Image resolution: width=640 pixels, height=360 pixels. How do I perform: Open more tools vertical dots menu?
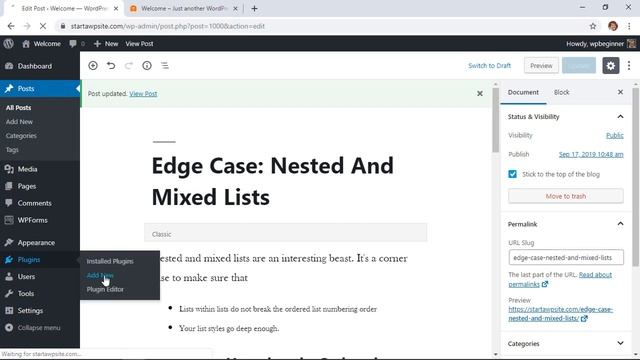click(629, 65)
